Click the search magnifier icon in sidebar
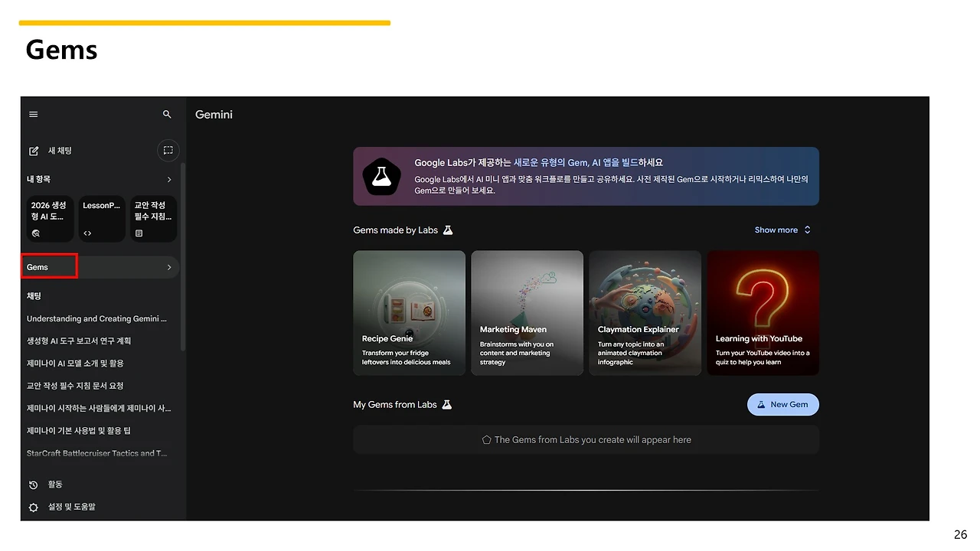The width and height of the screenshot is (980, 551). click(167, 114)
